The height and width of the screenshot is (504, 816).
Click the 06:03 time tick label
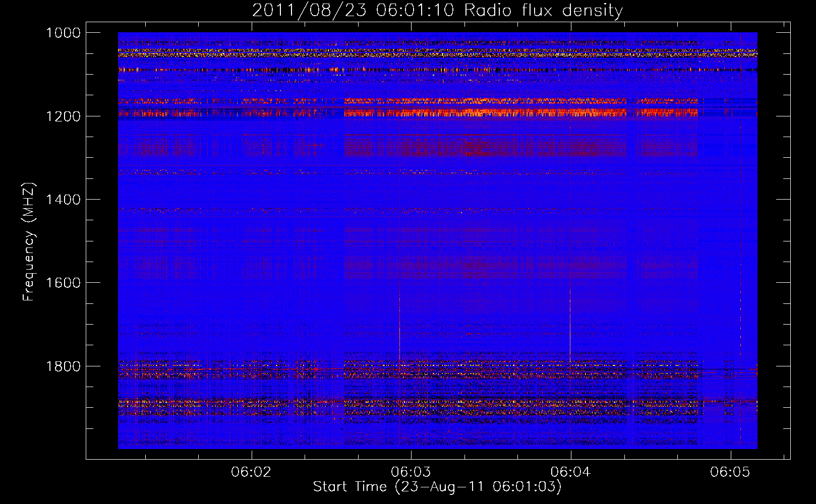tap(411, 472)
